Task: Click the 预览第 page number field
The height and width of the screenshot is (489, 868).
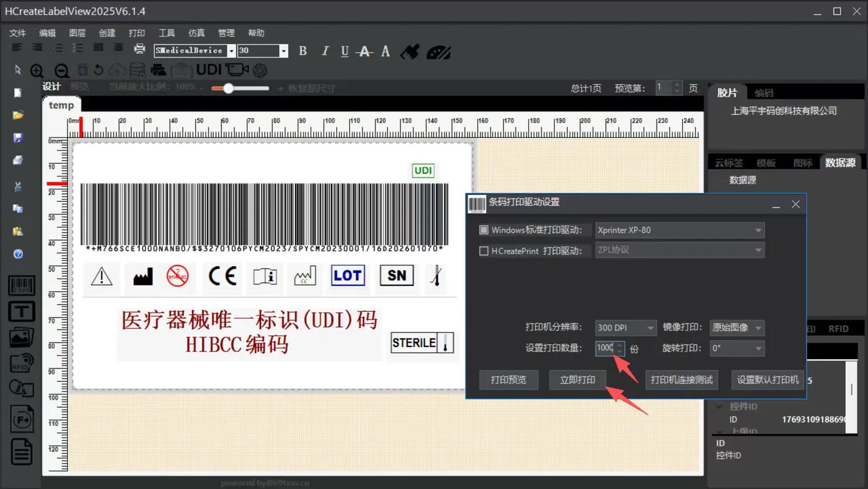Action: [x=669, y=88]
